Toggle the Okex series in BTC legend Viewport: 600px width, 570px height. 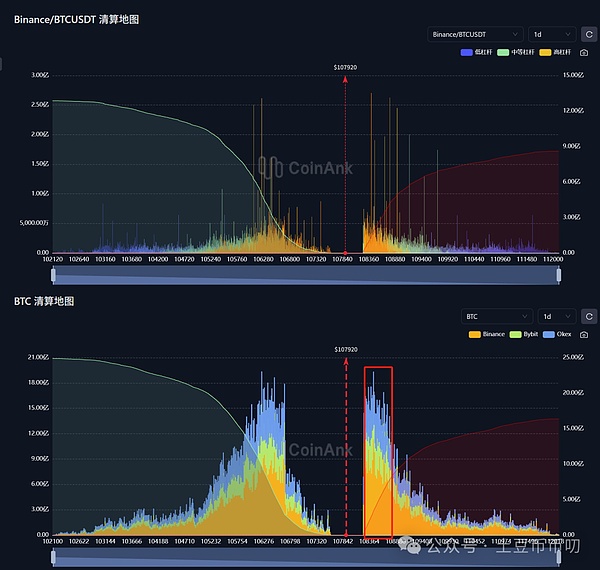pos(559,333)
